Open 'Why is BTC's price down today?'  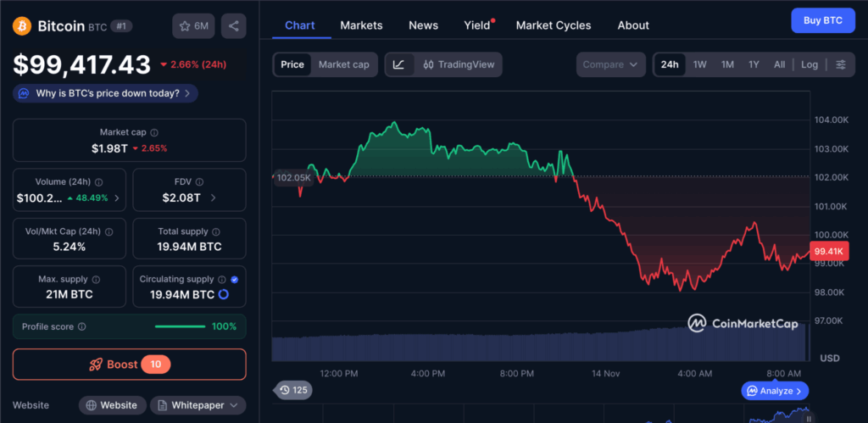(106, 93)
